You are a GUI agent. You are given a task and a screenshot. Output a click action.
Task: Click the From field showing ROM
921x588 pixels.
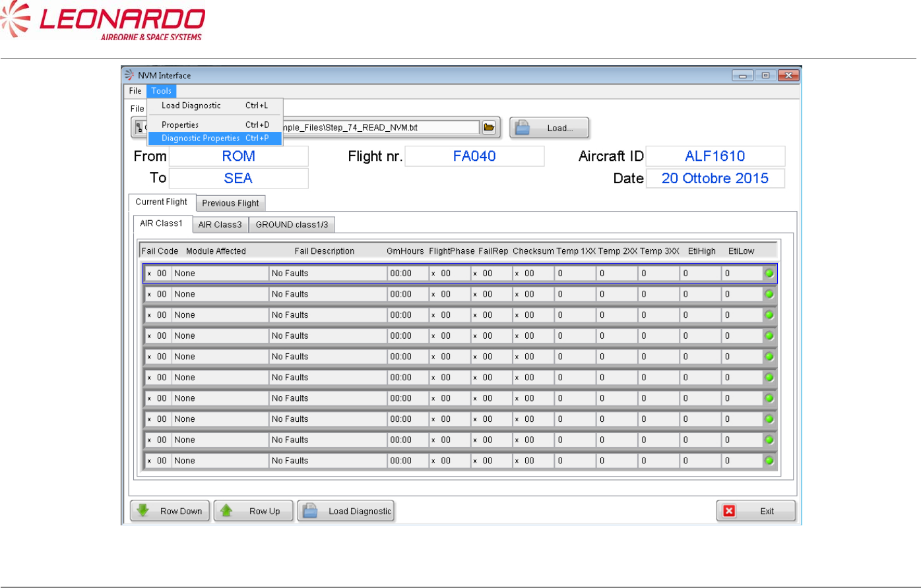pyautogui.click(x=239, y=157)
